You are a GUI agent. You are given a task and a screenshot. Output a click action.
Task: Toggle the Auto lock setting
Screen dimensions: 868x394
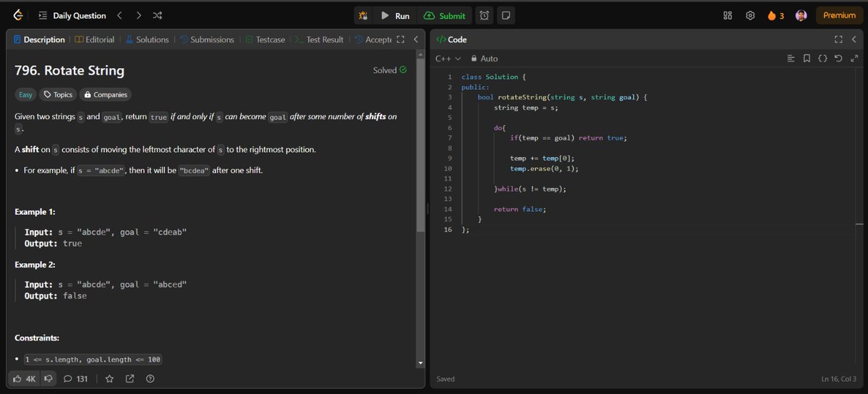(485, 59)
